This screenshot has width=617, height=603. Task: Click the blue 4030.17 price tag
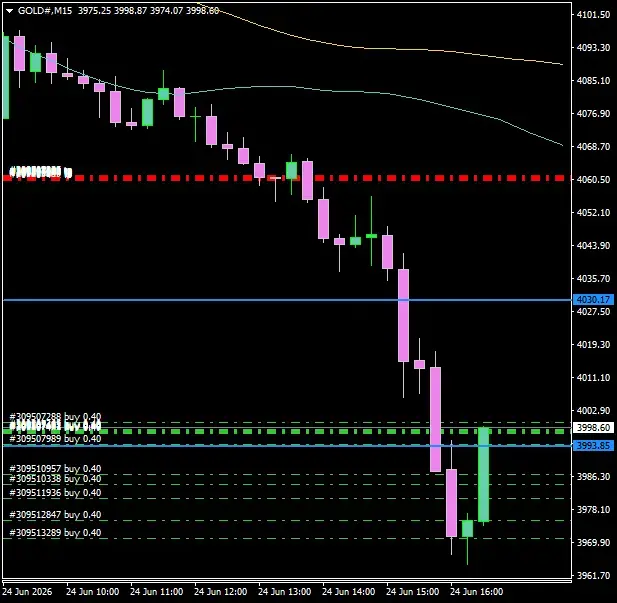point(593,300)
